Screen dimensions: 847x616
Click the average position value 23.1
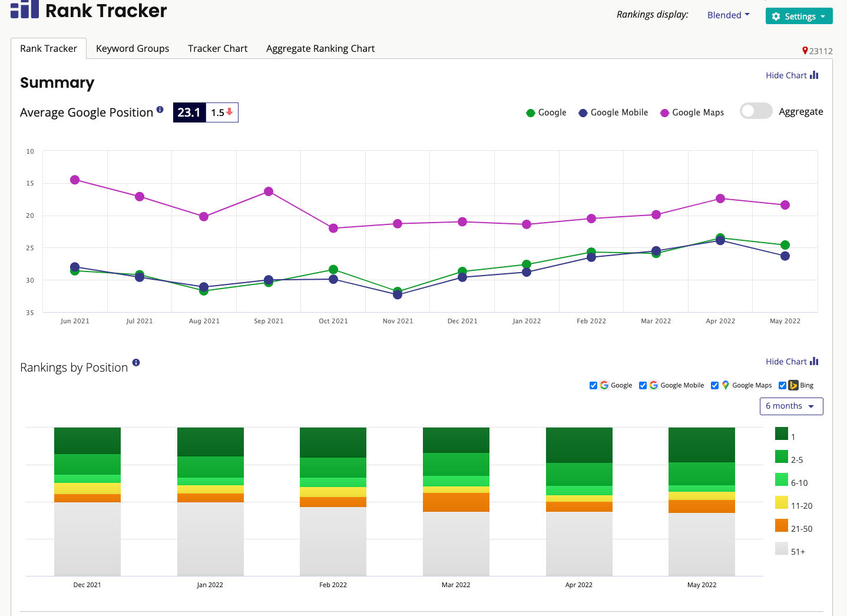[x=189, y=112]
